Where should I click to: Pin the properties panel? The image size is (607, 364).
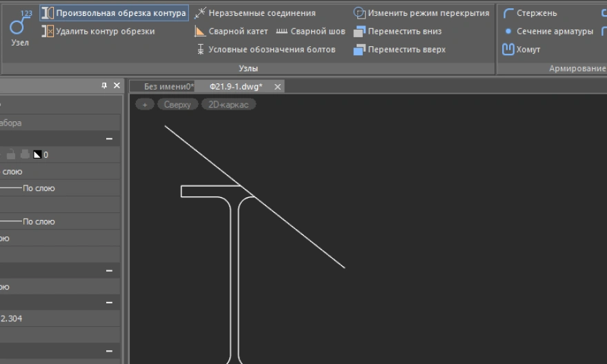(104, 85)
